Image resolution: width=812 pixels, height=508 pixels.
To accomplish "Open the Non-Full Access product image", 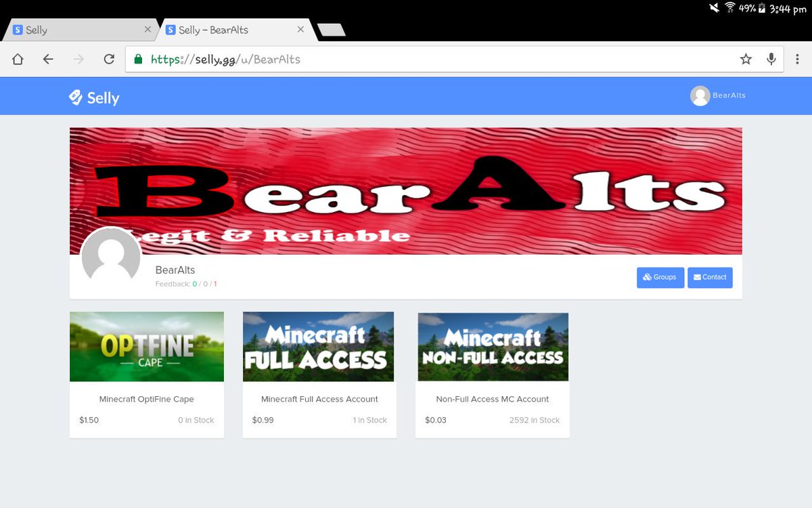I will 493,346.
